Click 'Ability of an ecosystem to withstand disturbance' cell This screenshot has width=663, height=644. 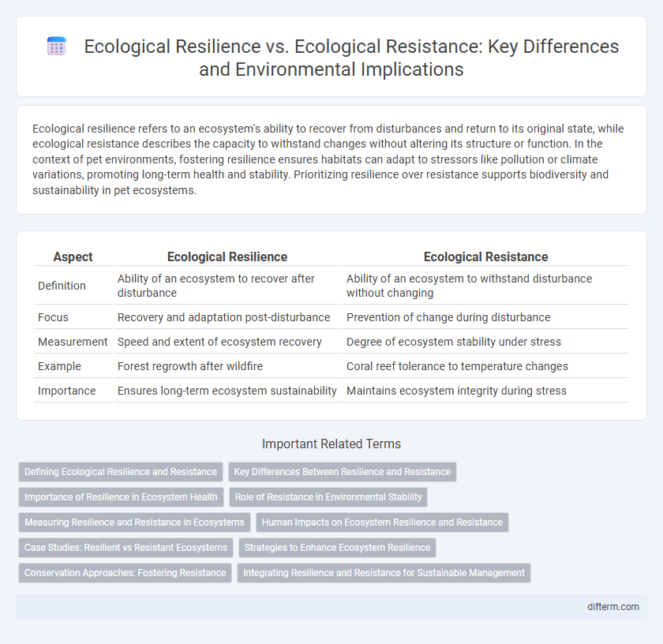(x=485, y=286)
